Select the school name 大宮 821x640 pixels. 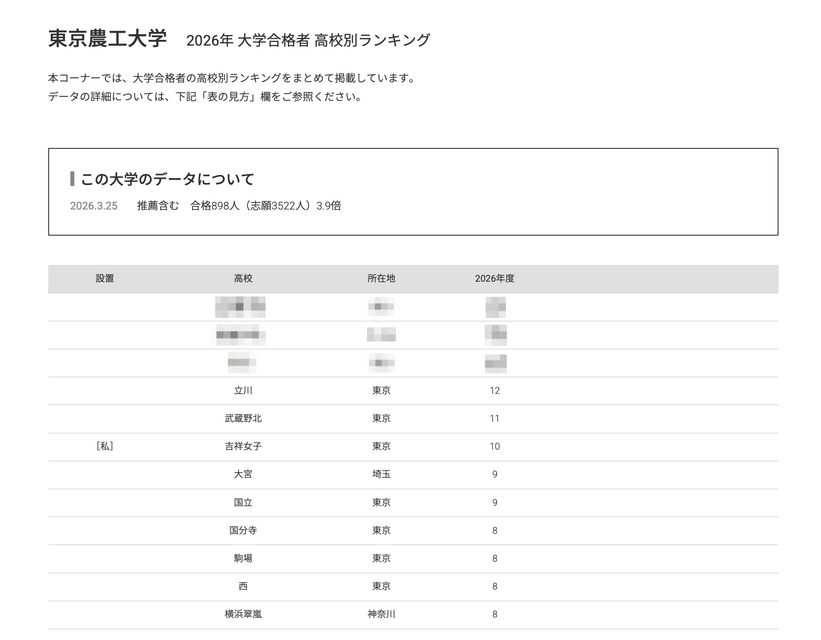point(243,475)
